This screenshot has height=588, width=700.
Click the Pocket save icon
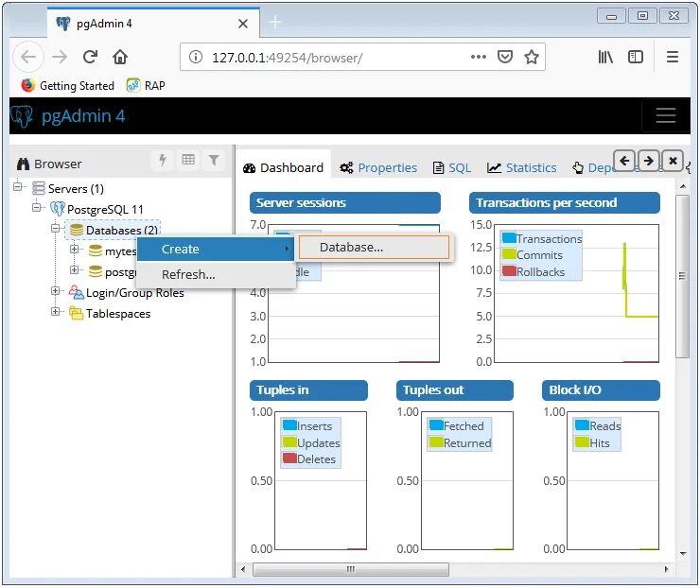505,57
